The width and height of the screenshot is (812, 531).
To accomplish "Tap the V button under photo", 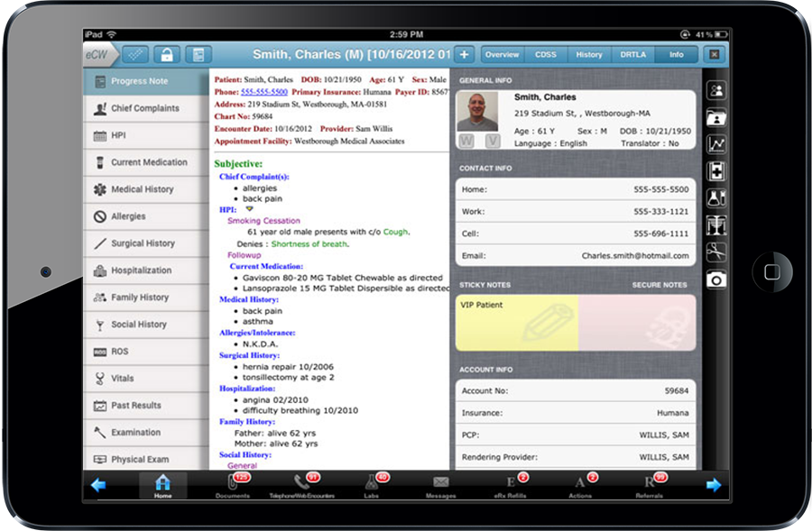I will pyautogui.click(x=493, y=141).
